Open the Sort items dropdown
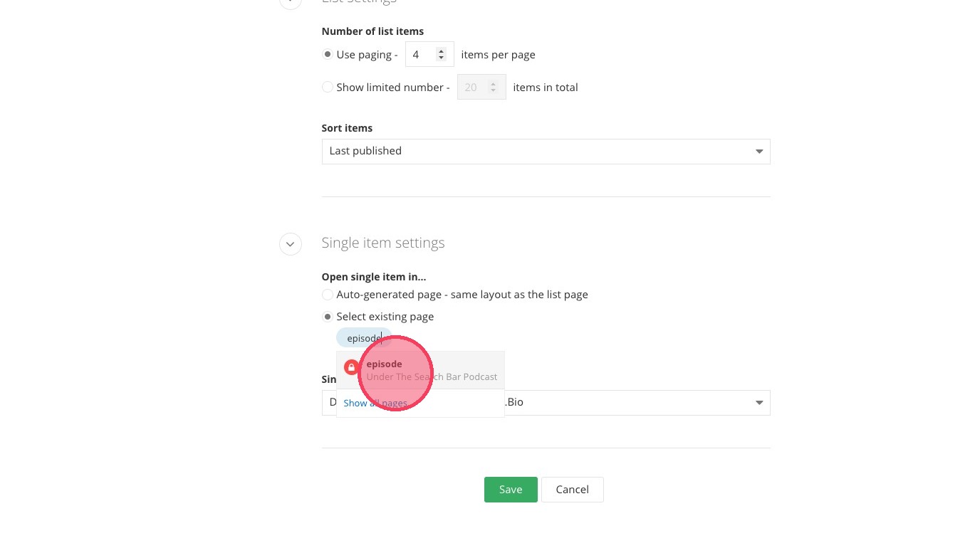 pos(546,152)
